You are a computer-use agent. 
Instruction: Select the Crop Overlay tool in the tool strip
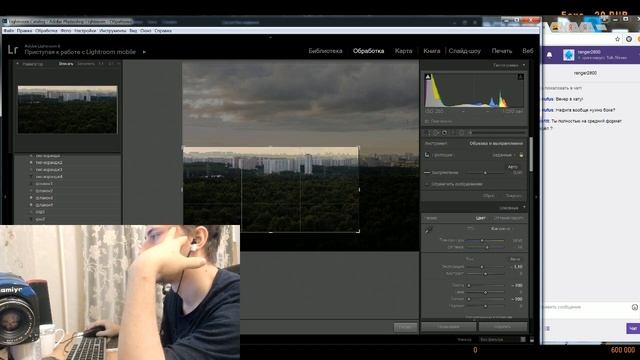[x=427, y=133]
